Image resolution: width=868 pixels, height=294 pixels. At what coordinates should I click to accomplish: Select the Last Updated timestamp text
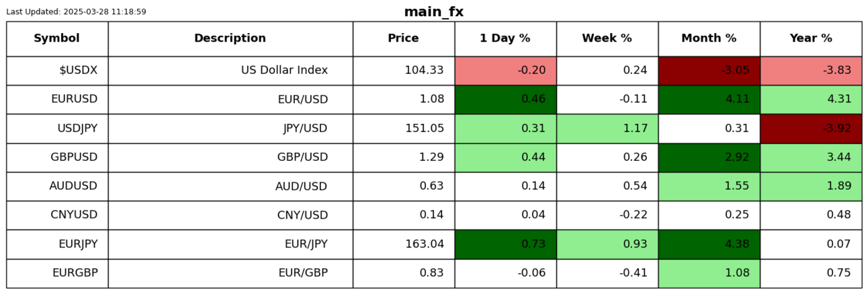(x=76, y=12)
